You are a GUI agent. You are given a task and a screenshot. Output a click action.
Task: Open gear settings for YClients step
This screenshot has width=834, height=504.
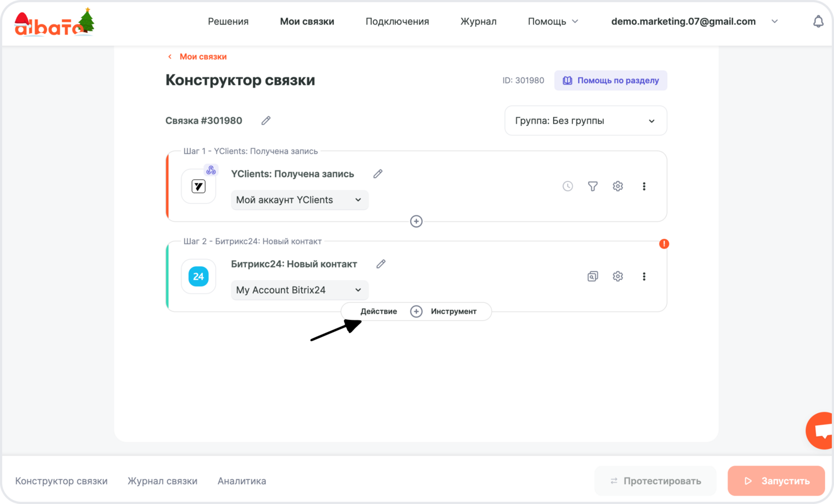tap(618, 186)
